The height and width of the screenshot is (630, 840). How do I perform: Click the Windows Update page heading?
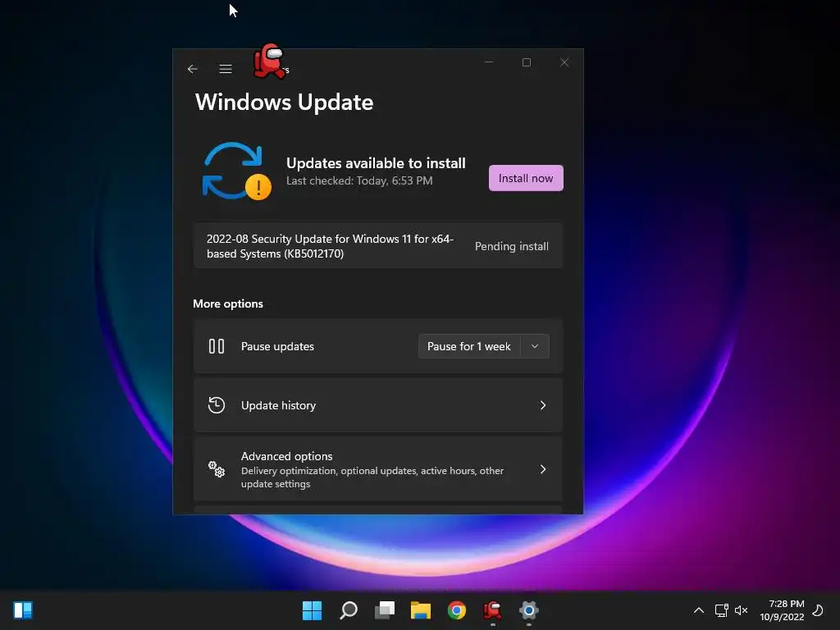(284, 103)
